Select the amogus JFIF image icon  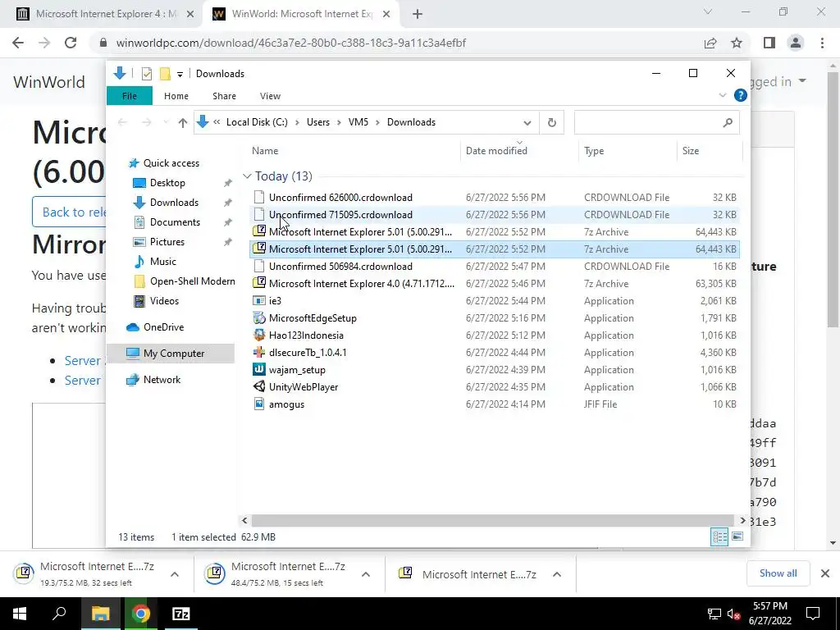tap(259, 404)
